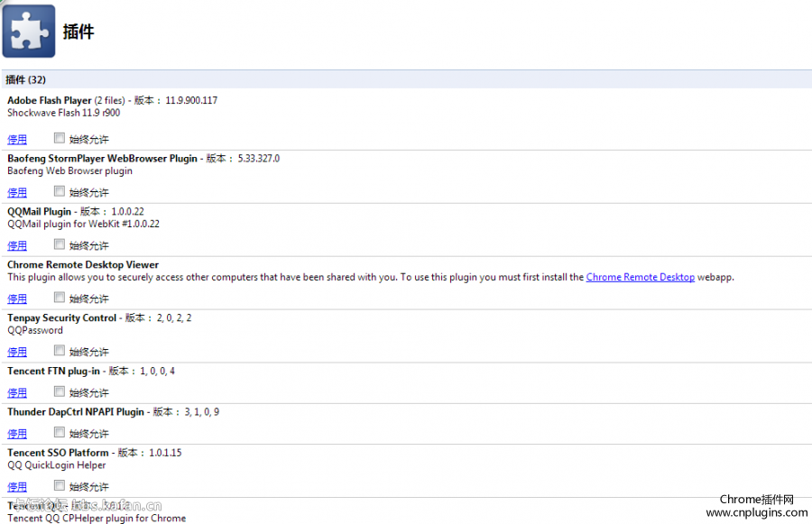Image resolution: width=812 pixels, height=524 pixels.
Task: Select the Baofeng StormPlayer WebBrowser Plugin name
Action: click(102, 159)
